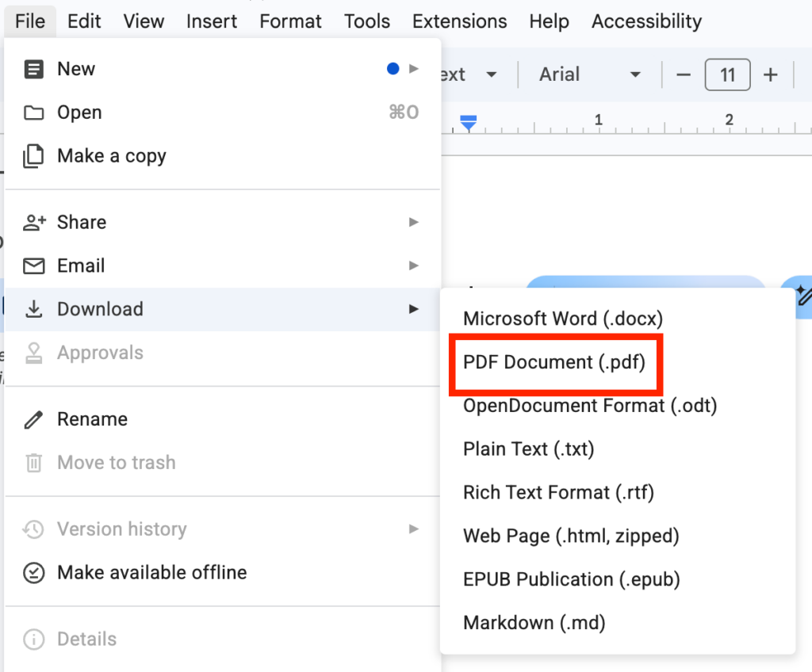Click the Make a copy icon
This screenshot has height=672, width=812.
pyautogui.click(x=33, y=156)
